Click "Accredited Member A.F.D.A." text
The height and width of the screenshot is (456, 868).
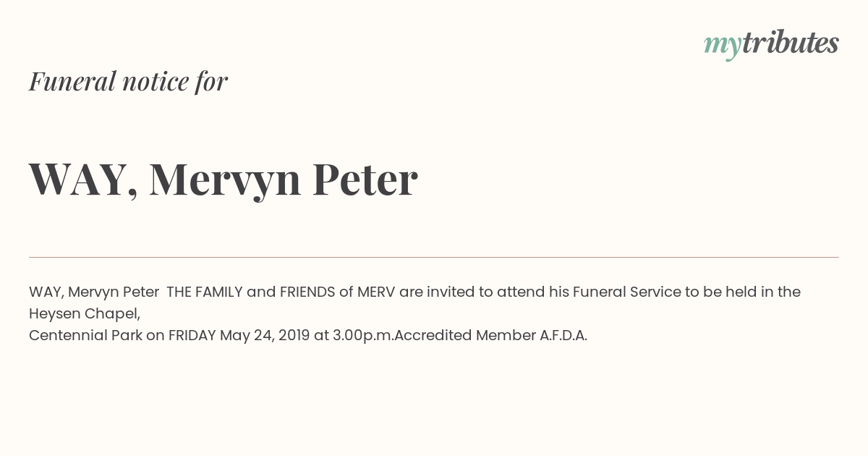(491, 336)
